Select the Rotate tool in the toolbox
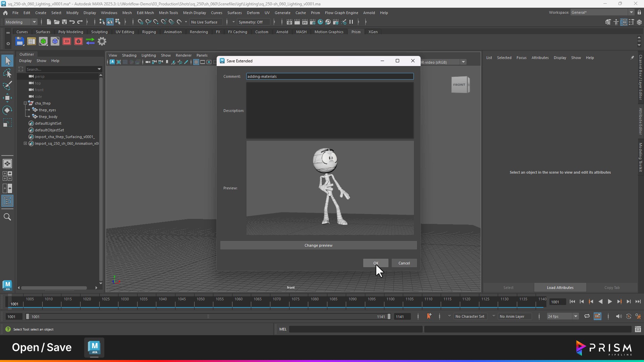 (x=7, y=110)
